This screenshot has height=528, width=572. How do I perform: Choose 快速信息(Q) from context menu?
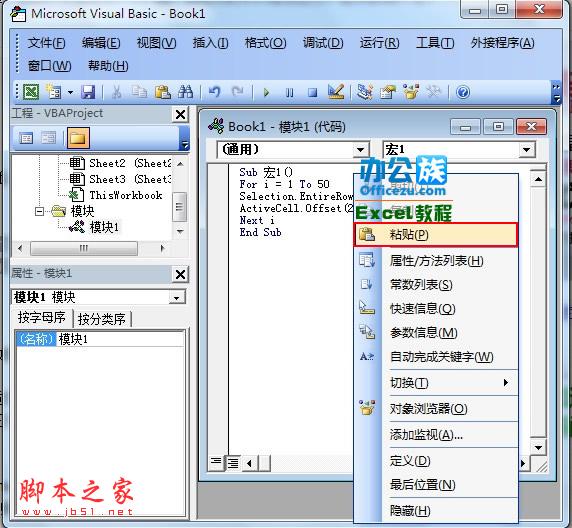pyautogui.click(x=436, y=309)
